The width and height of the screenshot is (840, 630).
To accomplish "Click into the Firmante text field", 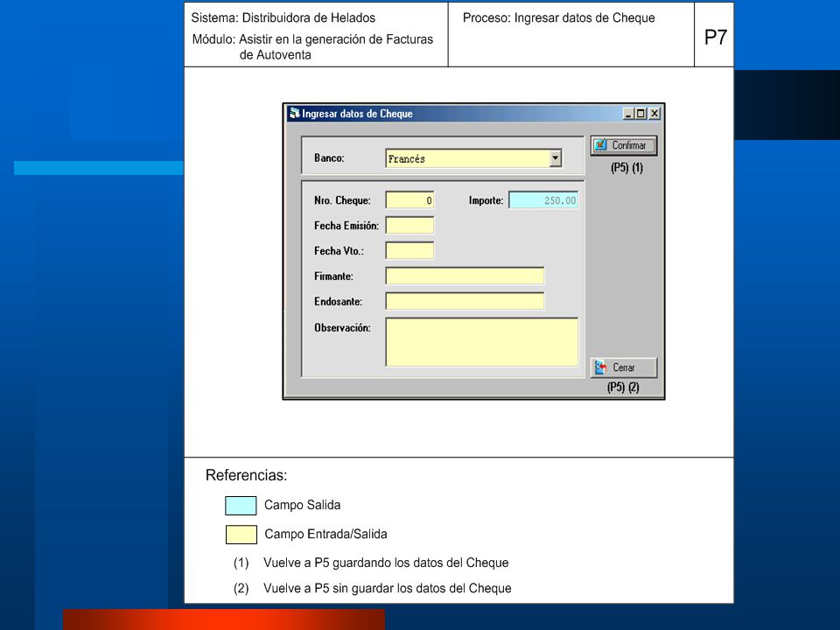I will tap(465, 276).
